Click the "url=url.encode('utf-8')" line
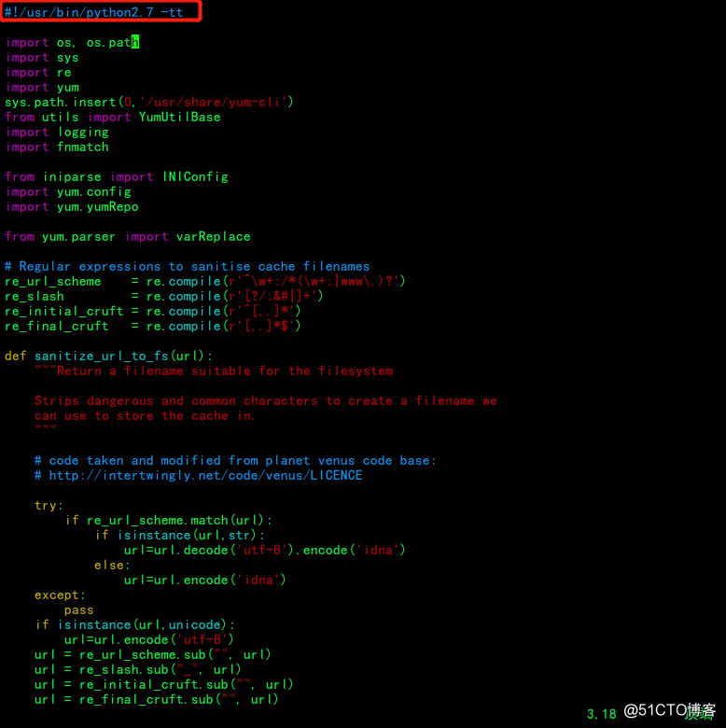This screenshot has width=726, height=728. point(149,639)
